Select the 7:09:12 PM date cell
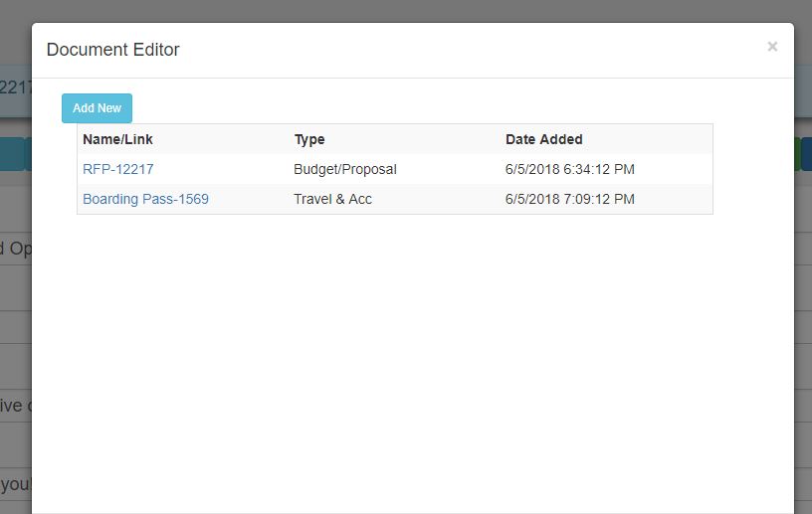The width and height of the screenshot is (812, 514). point(569,199)
